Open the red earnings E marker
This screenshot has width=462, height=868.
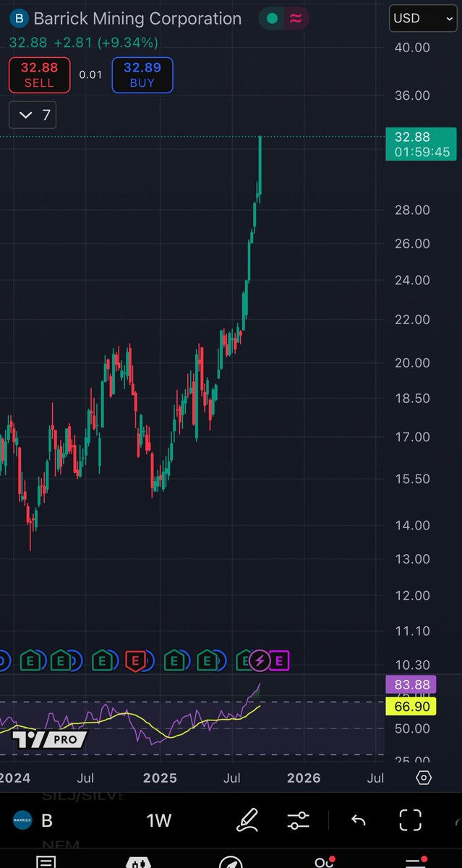(135, 660)
